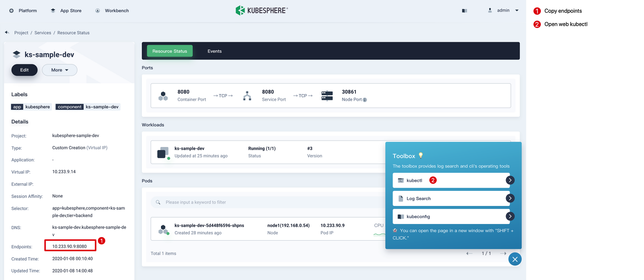
Task: Click the Container Port hexagon icon
Action: click(163, 96)
